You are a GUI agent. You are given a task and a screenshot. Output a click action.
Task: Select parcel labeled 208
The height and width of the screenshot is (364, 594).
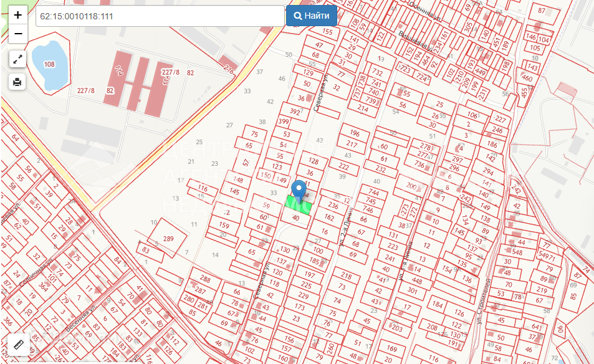(432, 327)
